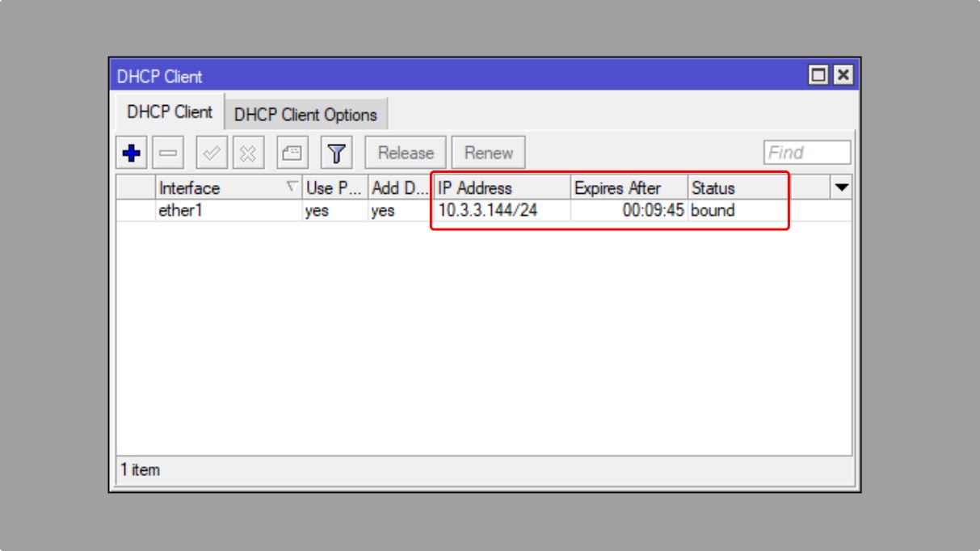Click inside the Find search field
The height and width of the screenshot is (551, 980).
tap(806, 153)
